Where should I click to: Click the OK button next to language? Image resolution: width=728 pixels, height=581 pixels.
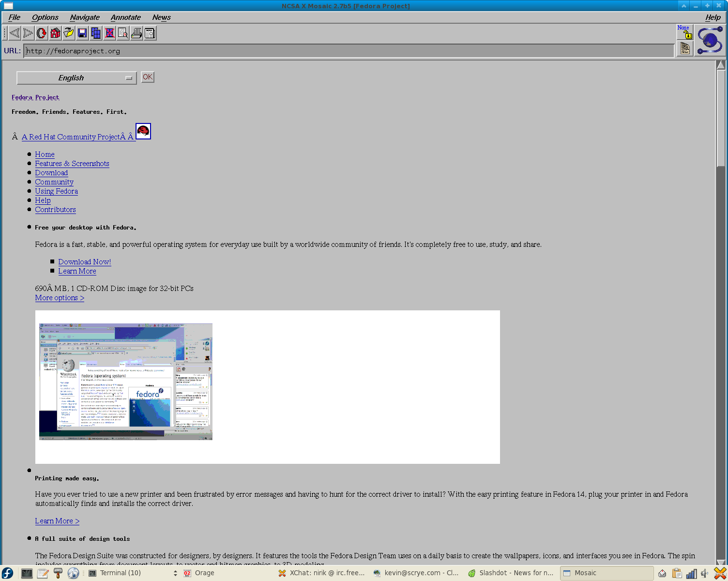point(148,77)
